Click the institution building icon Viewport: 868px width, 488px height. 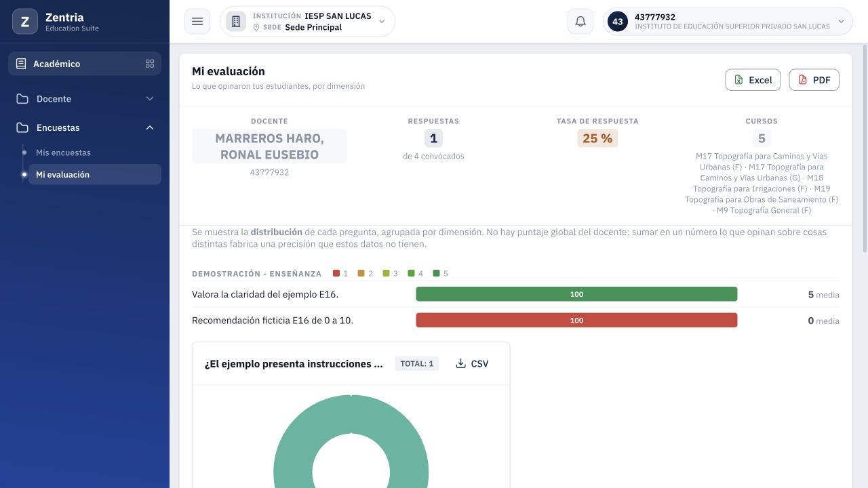[x=236, y=22]
